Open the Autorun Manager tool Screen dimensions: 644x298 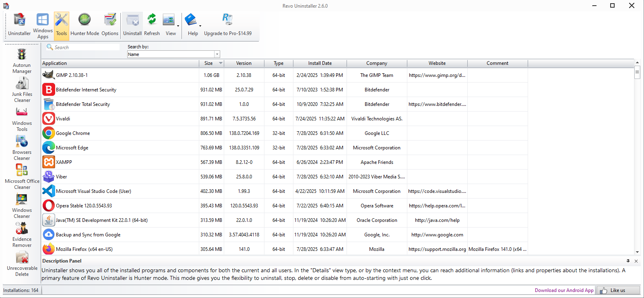[22, 61]
